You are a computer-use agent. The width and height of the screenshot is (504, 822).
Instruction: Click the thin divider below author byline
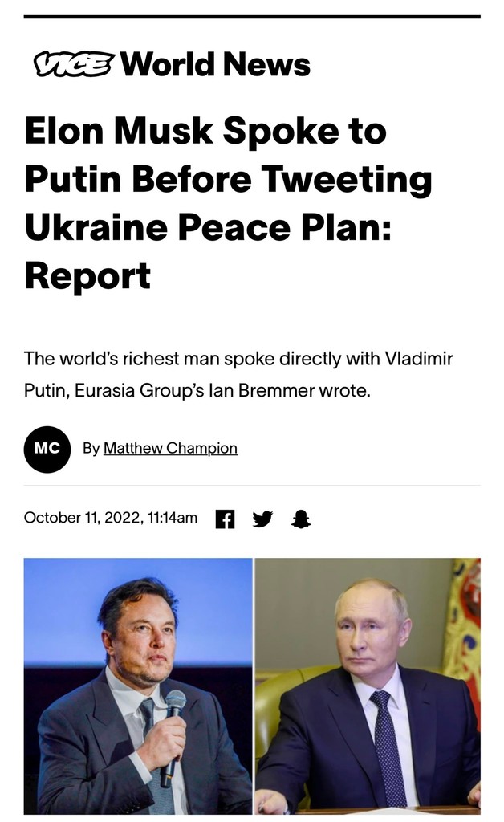[x=252, y=486]
